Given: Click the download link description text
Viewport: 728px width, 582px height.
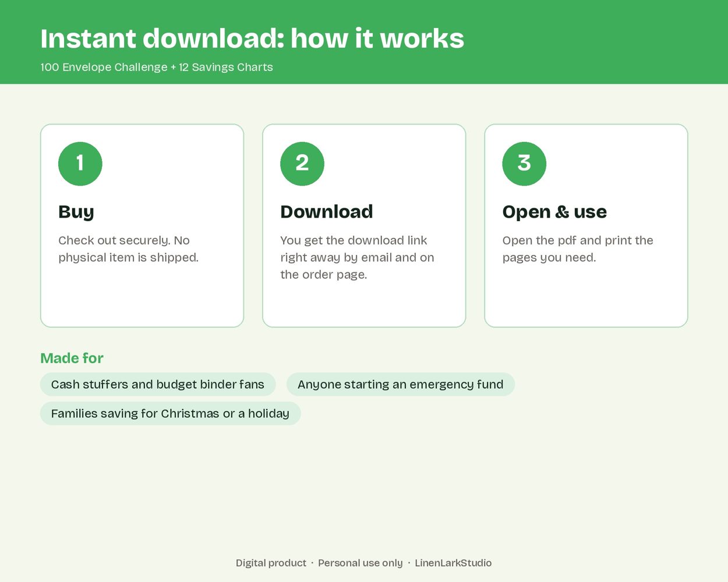Looking at the screenshot, I should pyautogui.click(x=357, y=257).
